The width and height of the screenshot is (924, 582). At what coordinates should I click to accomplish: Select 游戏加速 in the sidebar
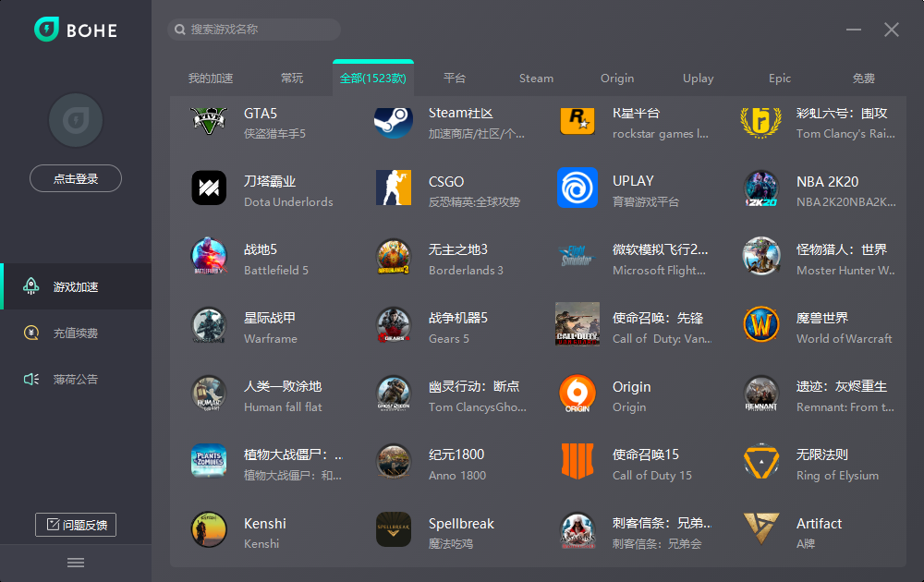point(76,286)
